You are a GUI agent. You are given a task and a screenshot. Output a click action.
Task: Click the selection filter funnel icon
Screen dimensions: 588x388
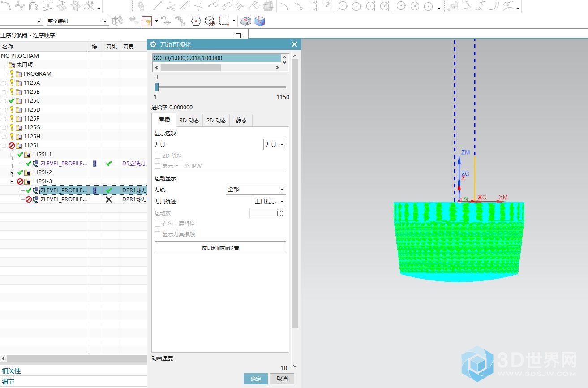tap(146, 21)
